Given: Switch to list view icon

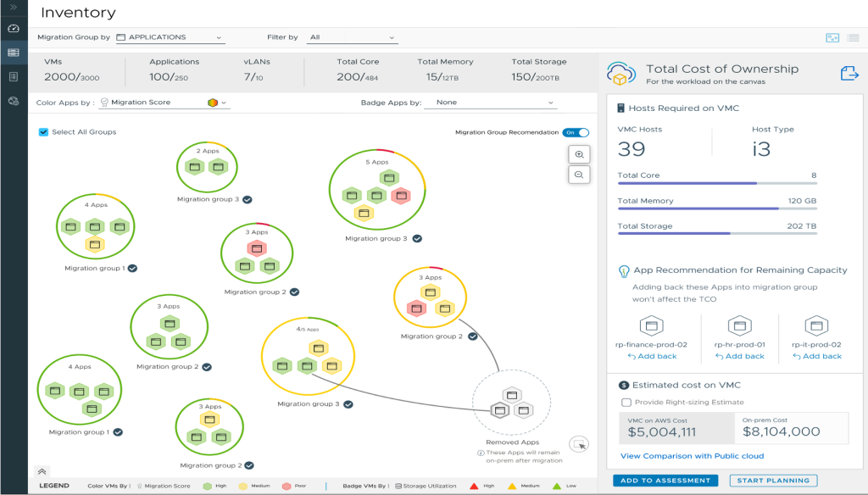Looking at the screenshot, I should point(853,37).
